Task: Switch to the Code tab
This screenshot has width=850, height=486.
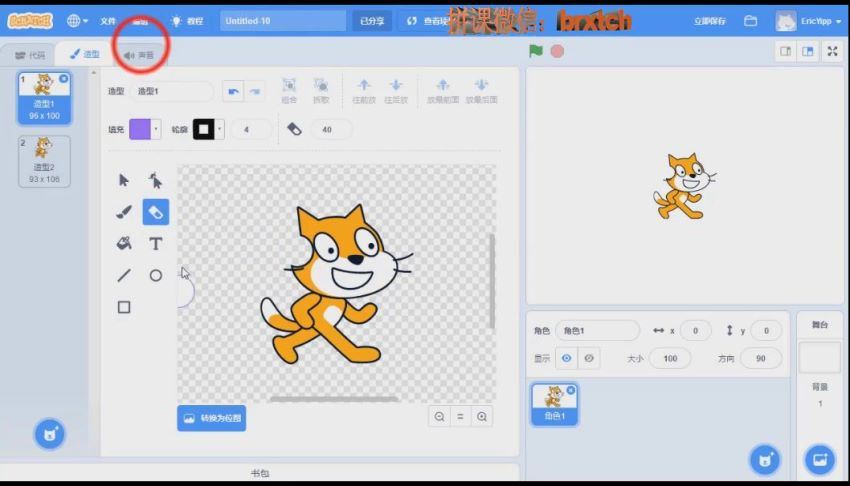Action: click(30, 55)
